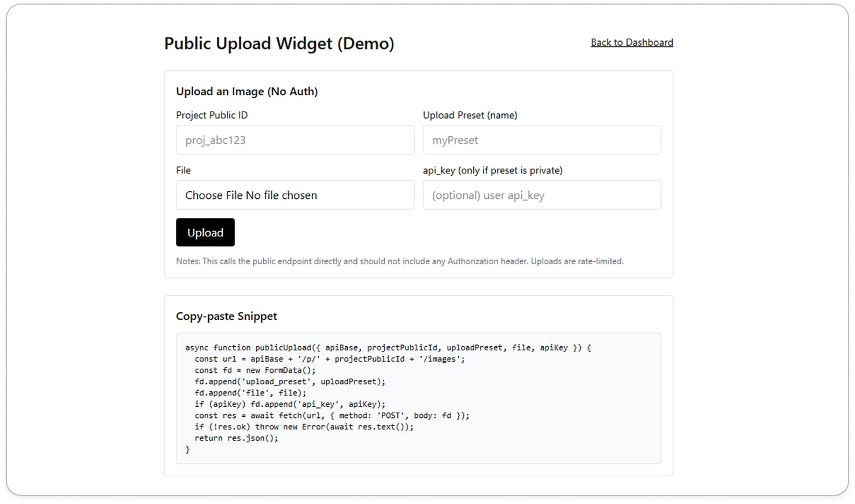
Task: Click the api_key private preset label
Action: click(493, 171)
